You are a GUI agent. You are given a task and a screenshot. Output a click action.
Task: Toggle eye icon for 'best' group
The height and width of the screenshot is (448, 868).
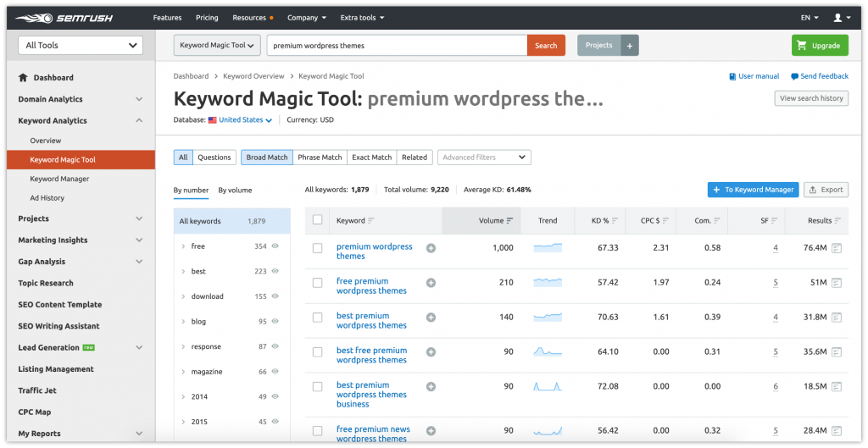[275, 271]
